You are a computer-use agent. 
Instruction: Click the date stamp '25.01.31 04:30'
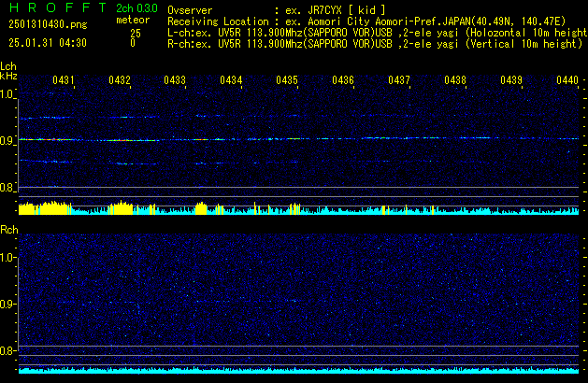coord(48,43)
